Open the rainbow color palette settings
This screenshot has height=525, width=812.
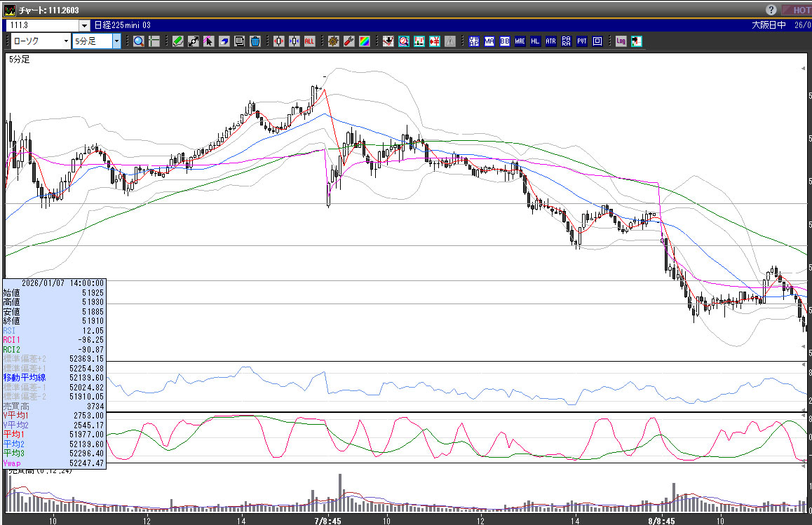click(x=364, y=41)
